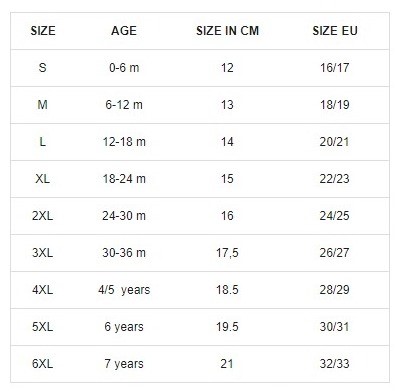Click the 22/23 EU size value
Viewport: 397px width, 391px height.
335,179
